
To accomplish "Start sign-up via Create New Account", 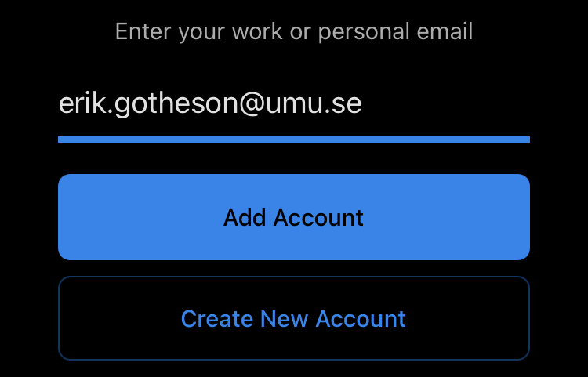I will click(293, 319).
